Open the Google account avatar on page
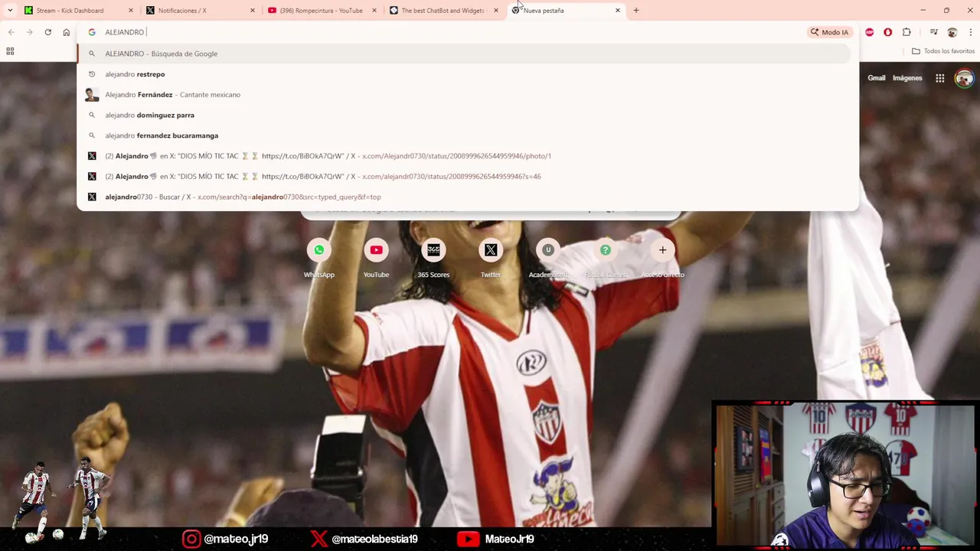The image size is (980, 551). point(964,78)
